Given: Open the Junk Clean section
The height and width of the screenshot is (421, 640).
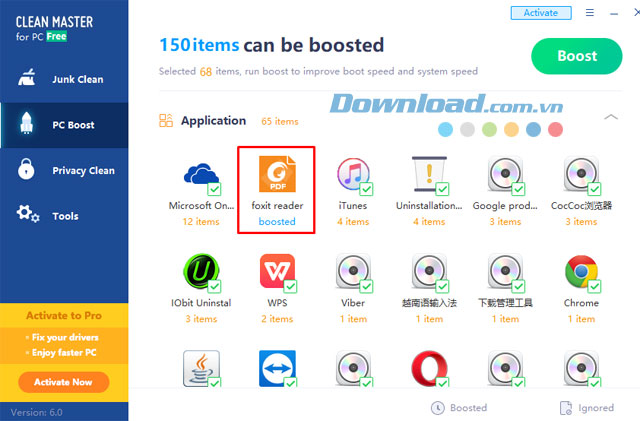Looking at the screenshot, I should (64, 79).
